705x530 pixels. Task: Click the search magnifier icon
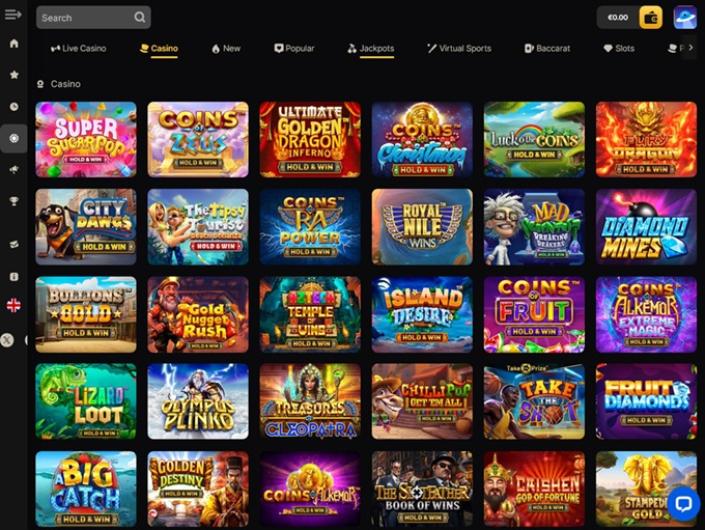[x=140, y=18]
